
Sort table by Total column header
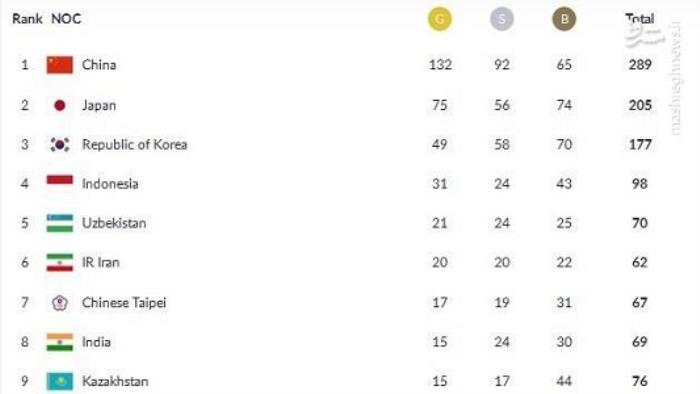point(640,19)
